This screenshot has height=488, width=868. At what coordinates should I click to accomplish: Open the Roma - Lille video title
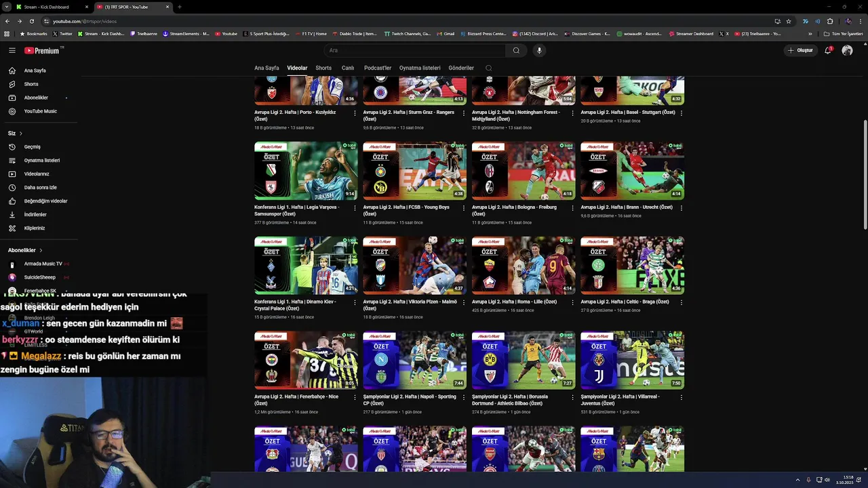[x=514, y=302]
